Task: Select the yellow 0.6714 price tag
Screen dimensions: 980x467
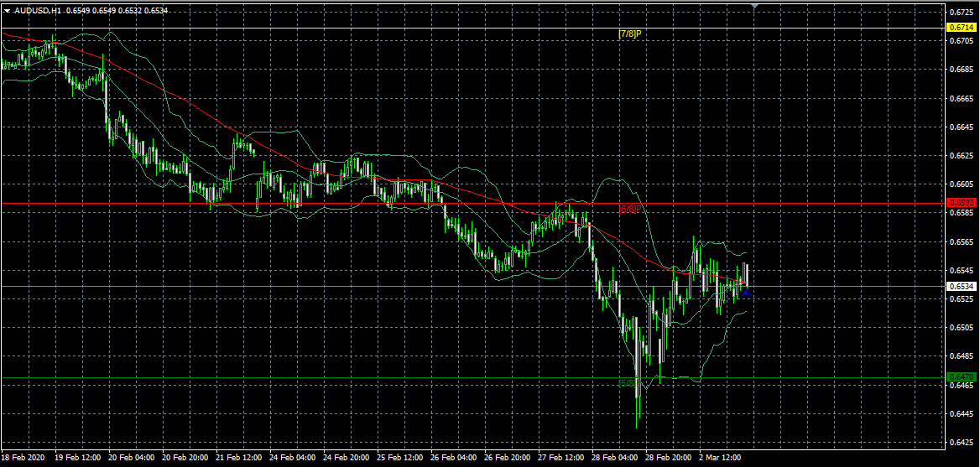Action: 962,28
